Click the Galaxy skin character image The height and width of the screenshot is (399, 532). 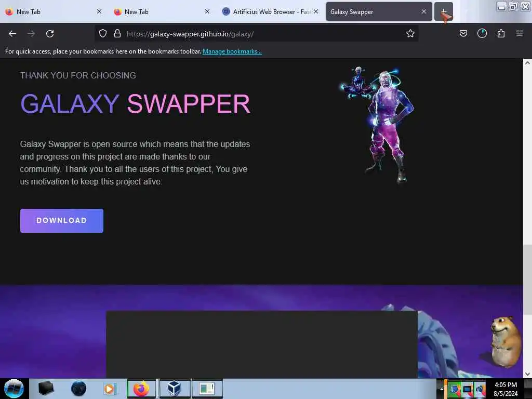pos(377,125)
